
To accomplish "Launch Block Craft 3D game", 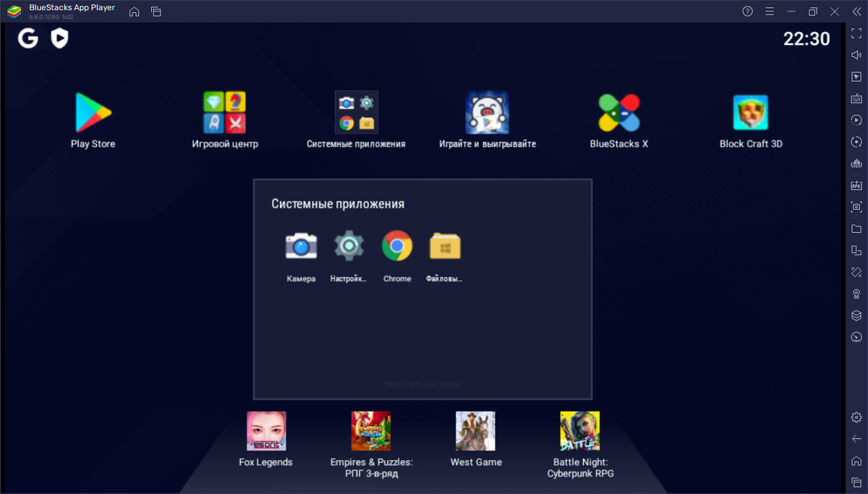I will [x=751, y=113].
